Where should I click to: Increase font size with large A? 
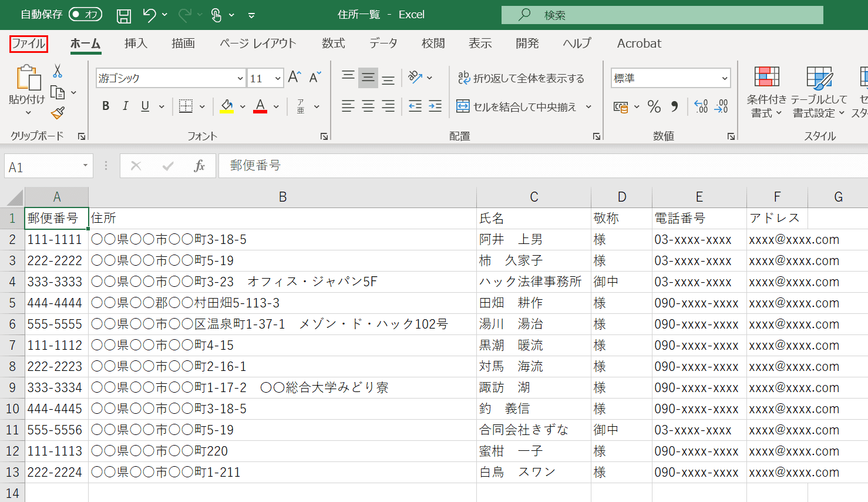[294, 78]
